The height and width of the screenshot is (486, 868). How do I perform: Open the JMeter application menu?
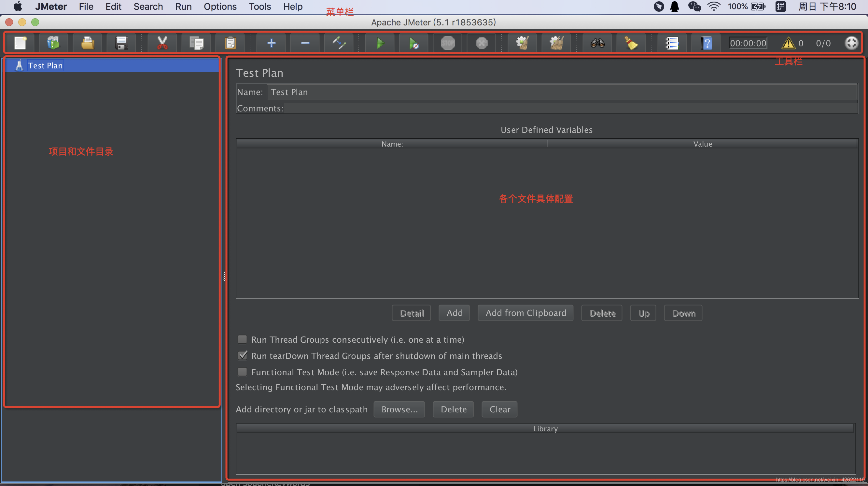pyautogui.click(x=51, y=7)
